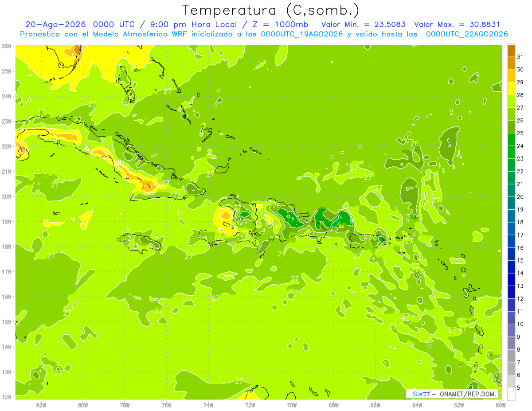
Task: Pick the gray legend swatch between 6 and 7
Action: click(x=511, y=368)
